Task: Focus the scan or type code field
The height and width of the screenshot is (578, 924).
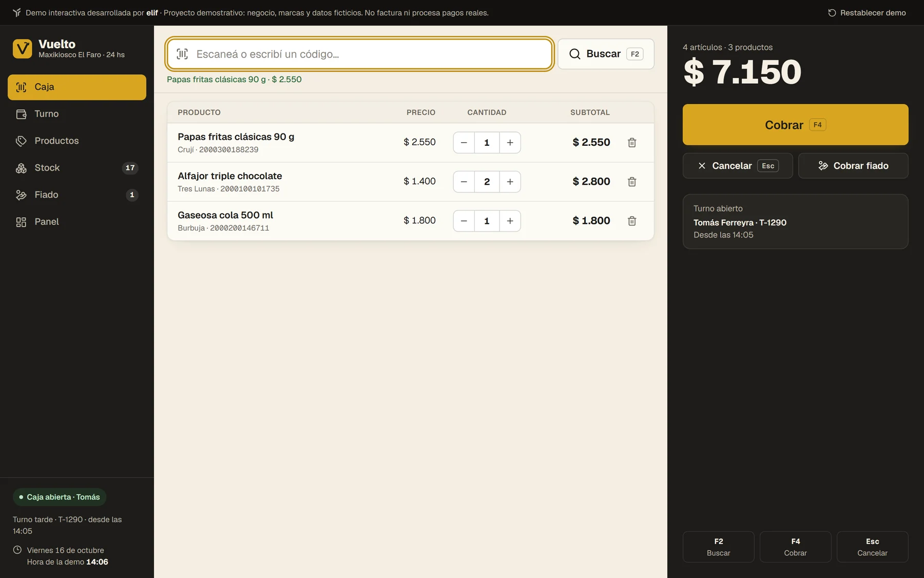Action: [359, 54]
